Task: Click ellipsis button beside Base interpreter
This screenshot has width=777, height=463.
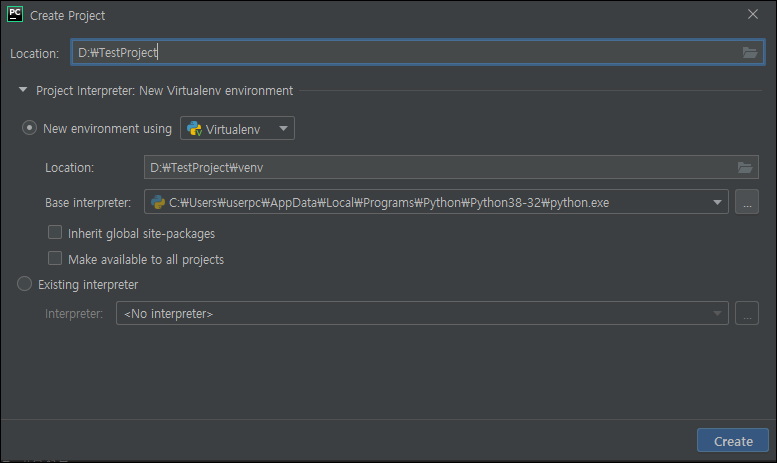Action: point(747,202)
